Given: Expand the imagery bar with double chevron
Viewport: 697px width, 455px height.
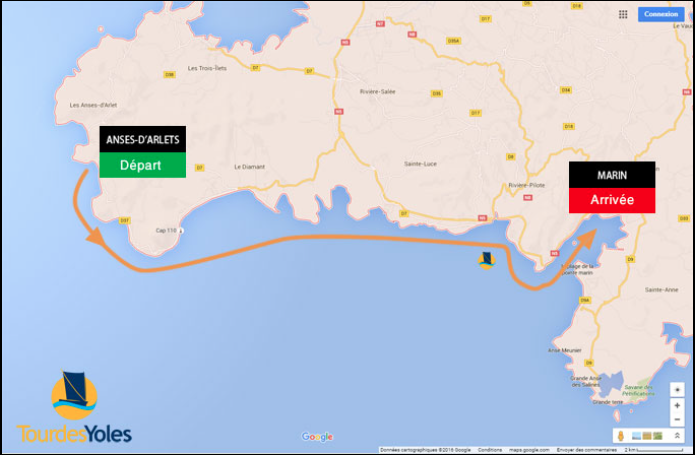Looking at the screenshot, I should click(x=677, y=436).
